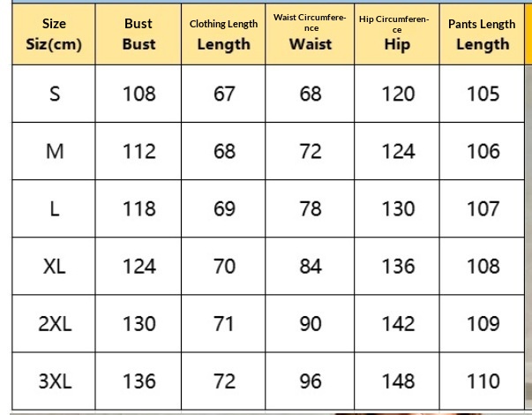
Task: Select the Bust header cell
Action: pos(139,34)
